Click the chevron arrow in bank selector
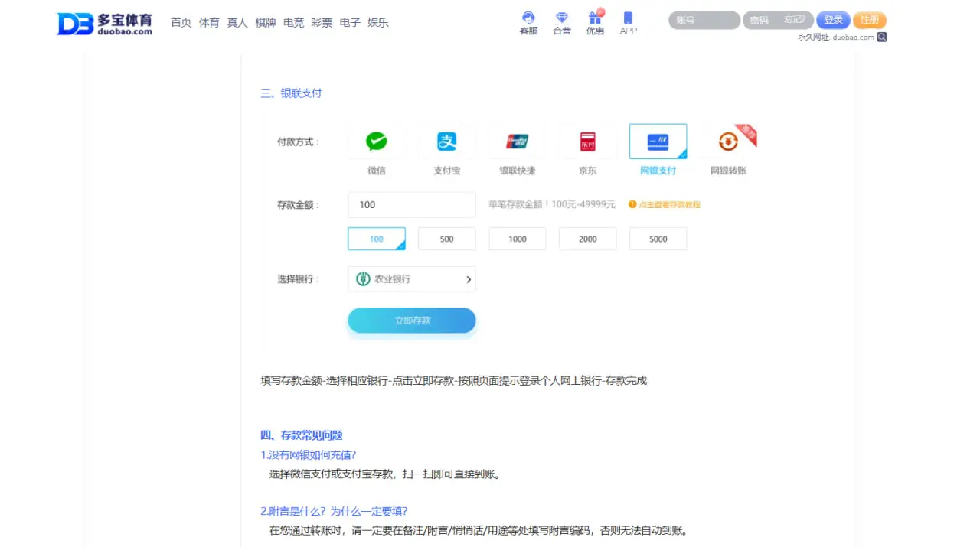Image resolution: width=980 pixels, height=547 pixels. coord(469,279)
